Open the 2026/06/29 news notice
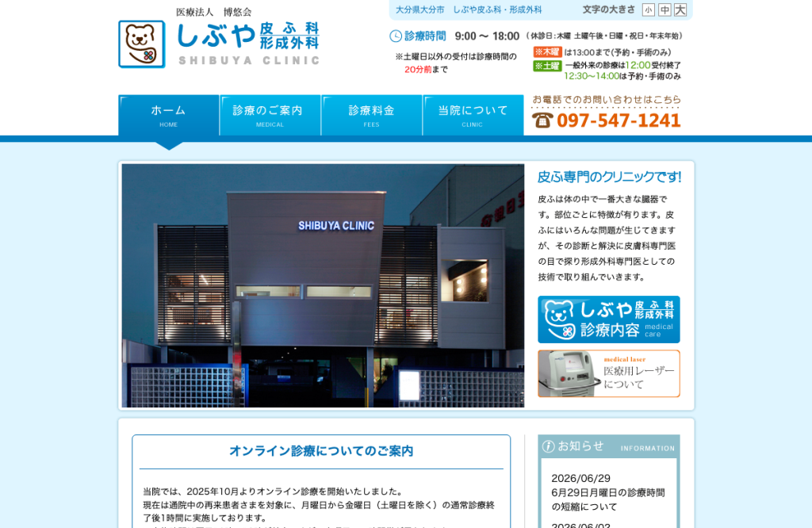Screen dimensions: 812x528 click(x=608, y=492)
